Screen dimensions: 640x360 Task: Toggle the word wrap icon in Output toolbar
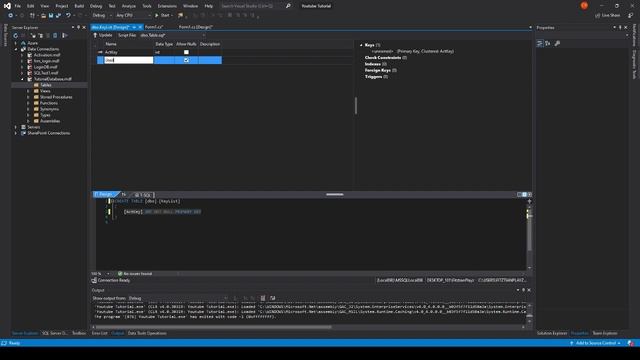273,298
